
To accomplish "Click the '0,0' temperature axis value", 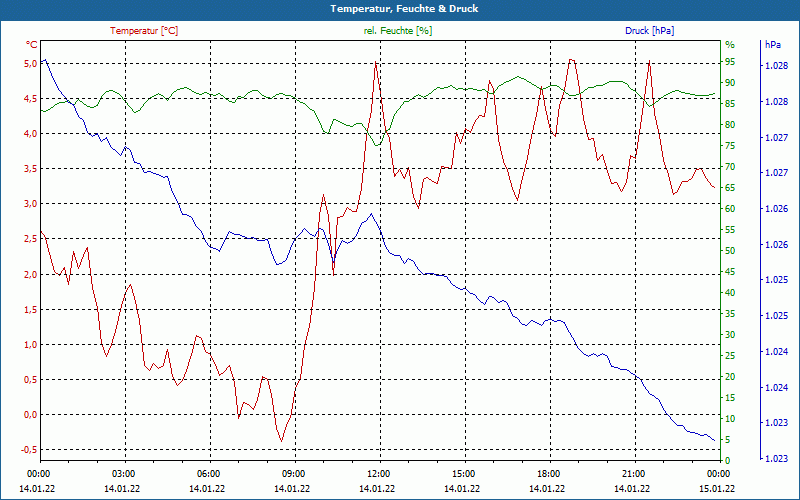I will [31, 415].
